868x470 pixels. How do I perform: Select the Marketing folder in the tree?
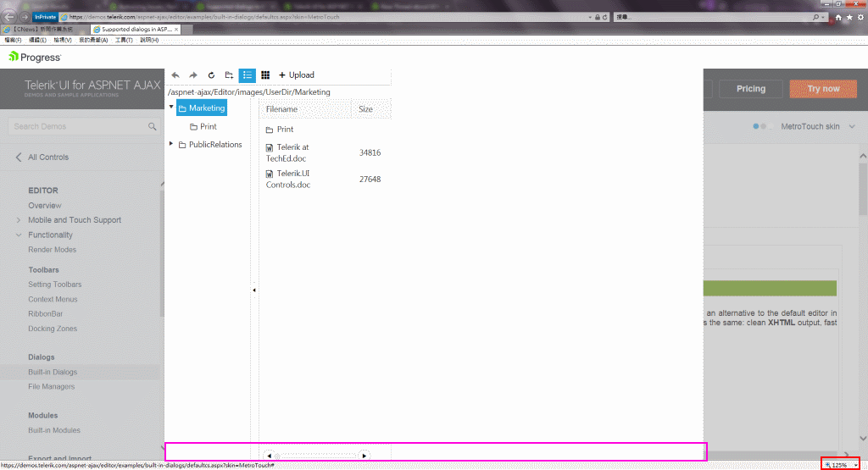tap(202, 108)
